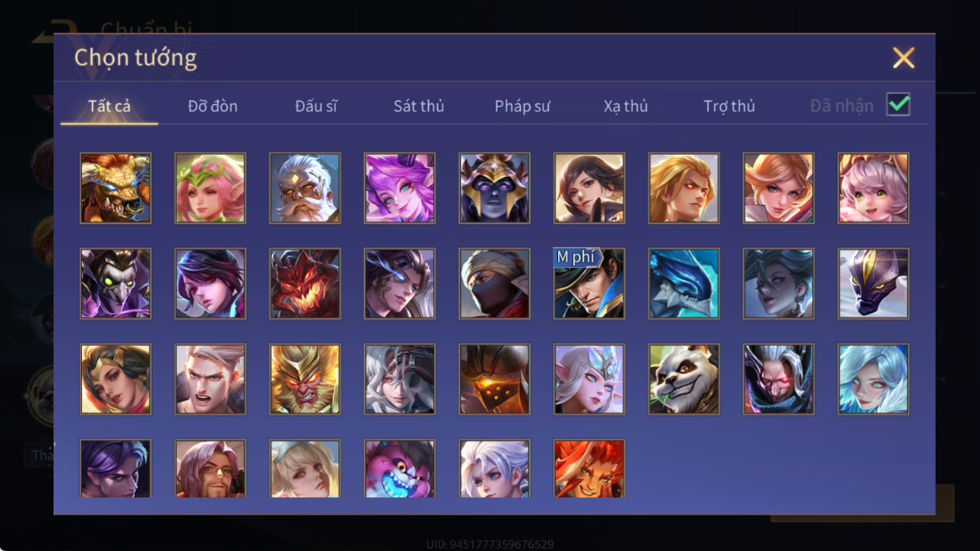
Task: Switch to the Trợ thủ tab
Action: click(x=729, y=106)
